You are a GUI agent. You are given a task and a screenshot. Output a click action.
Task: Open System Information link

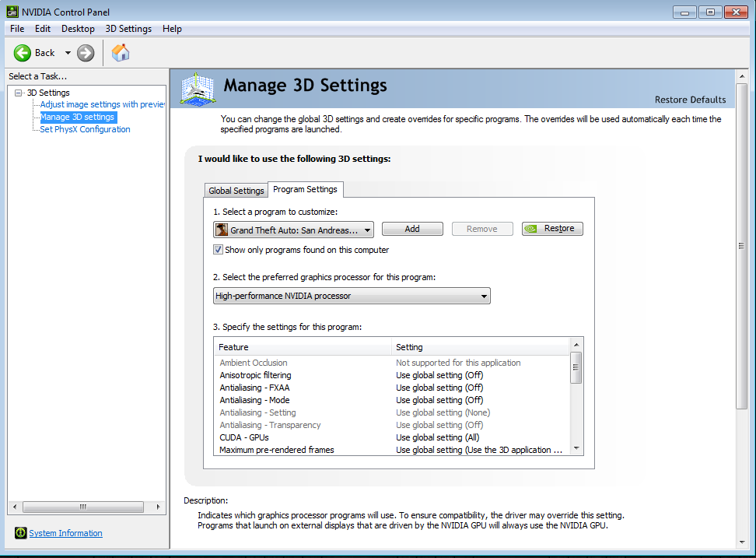click(65, 533)
